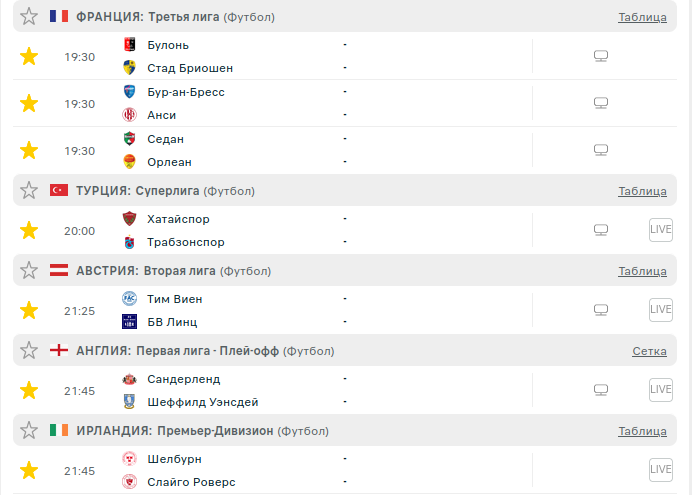Star the England Первая лига playoff header
The image size is (692, 495).
(29, 351)
